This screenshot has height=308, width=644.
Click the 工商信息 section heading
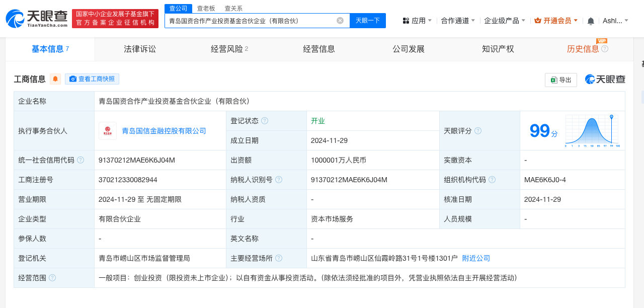[x=30, y=79]
